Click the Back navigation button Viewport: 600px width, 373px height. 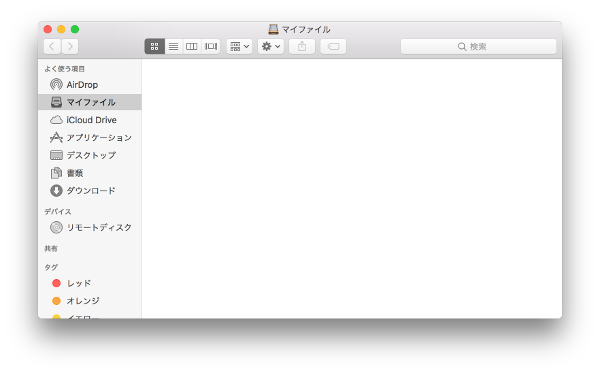[52, 46]
